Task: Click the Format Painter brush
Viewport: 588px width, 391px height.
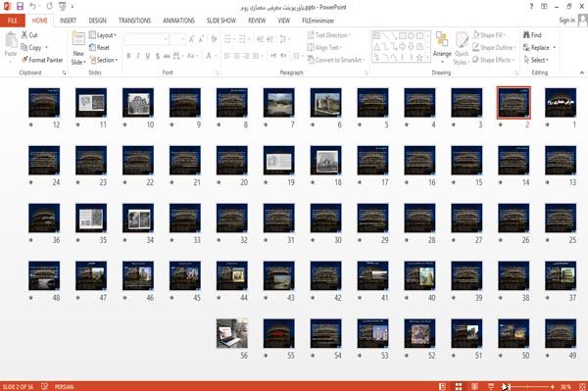Action: 24,60
